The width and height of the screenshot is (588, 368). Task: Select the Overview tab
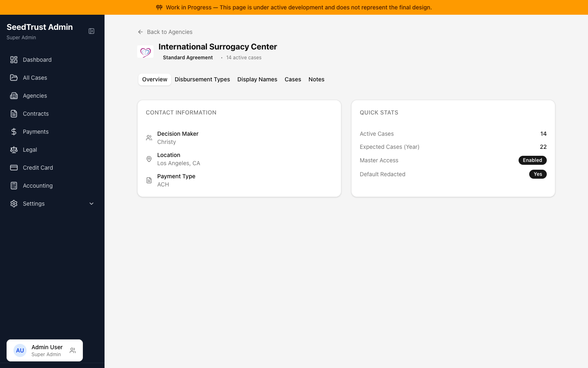pos(155,79)
